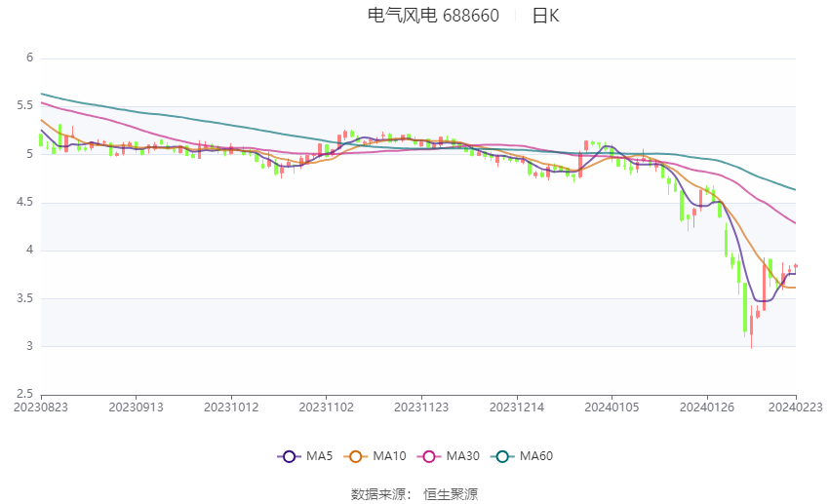The height and width of the screenshot is (504, 829).
Task: Toggle the MA30 legend series
Action: 449,456
